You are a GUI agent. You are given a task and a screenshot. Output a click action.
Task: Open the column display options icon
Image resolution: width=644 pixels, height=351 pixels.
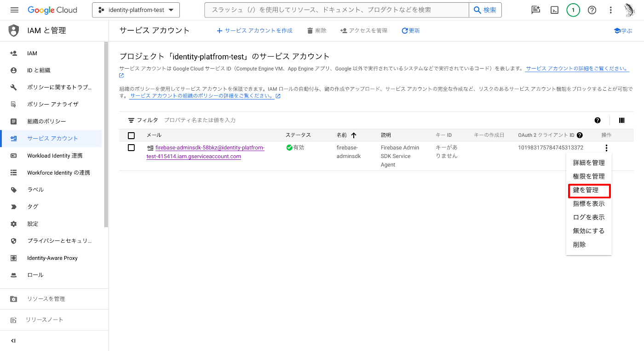click(x=622, y=120)
